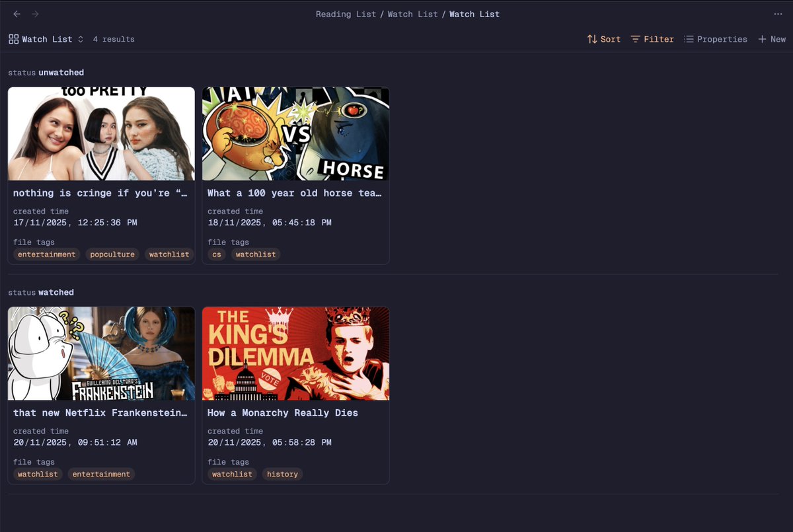Open the three-dots more options menu
This screenshot has width=793, height=532.
(778, 14)
